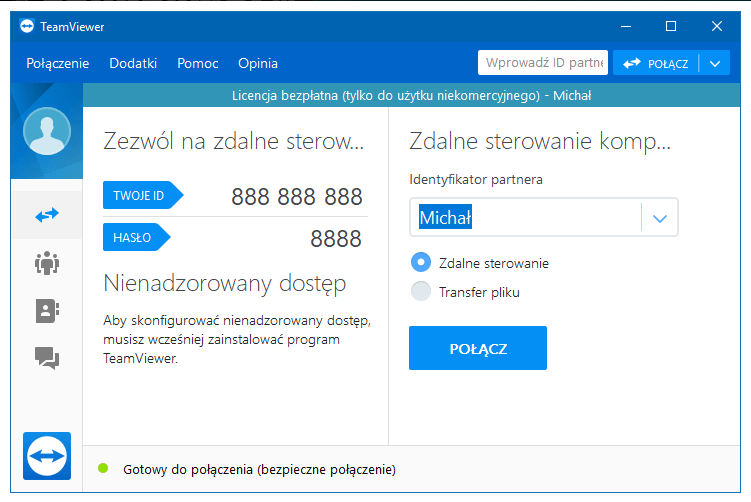751x502 pixels.
Task: Open the Chat bubbles sidebar icon
Action: (47, 358)
